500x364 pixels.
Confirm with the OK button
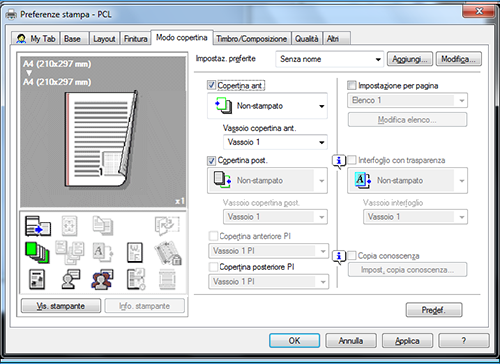click(294, 341)
